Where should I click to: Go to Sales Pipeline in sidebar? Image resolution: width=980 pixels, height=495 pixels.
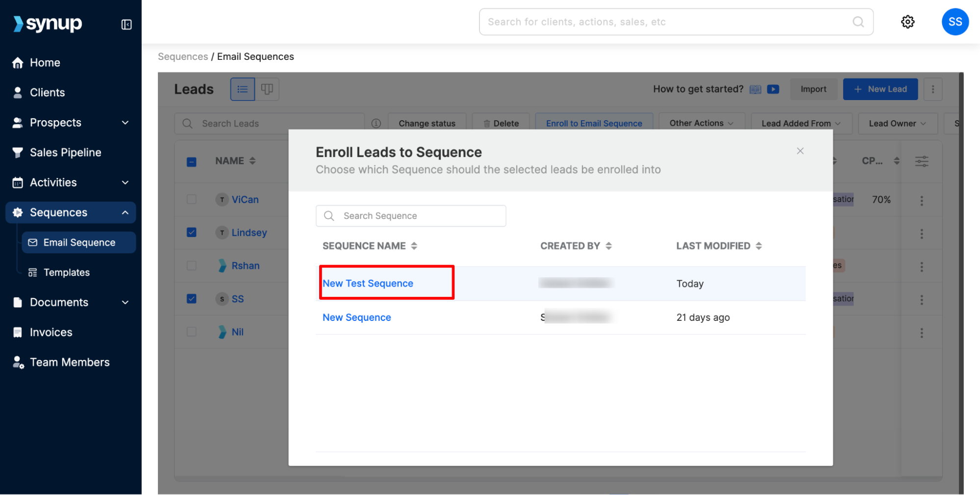click(x=66, y=153)
